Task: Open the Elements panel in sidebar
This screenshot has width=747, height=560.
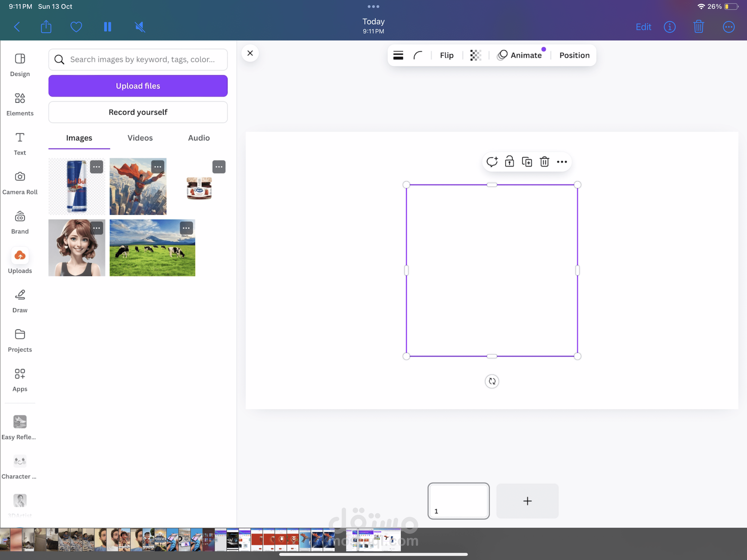Action: pos(20,104)
